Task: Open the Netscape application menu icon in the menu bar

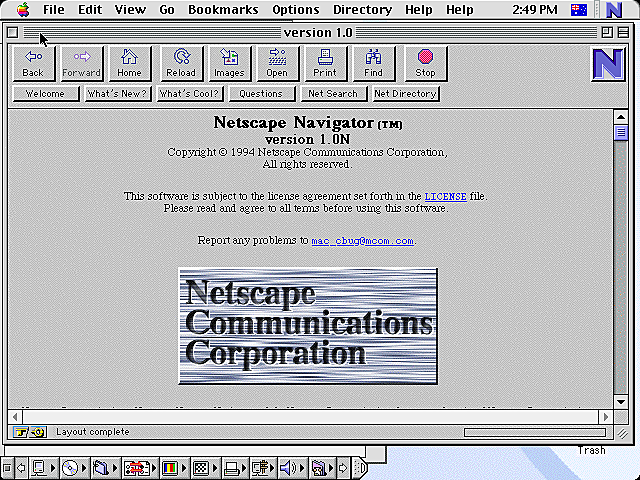Action: click(x=613, y=9)
